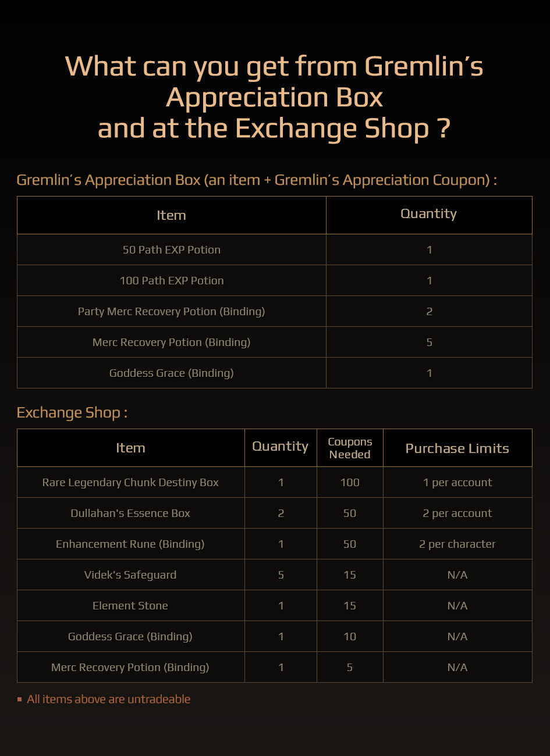Click the Element Stone item
Viewport: 550px width, 756px height.
[x=130, y=606]
